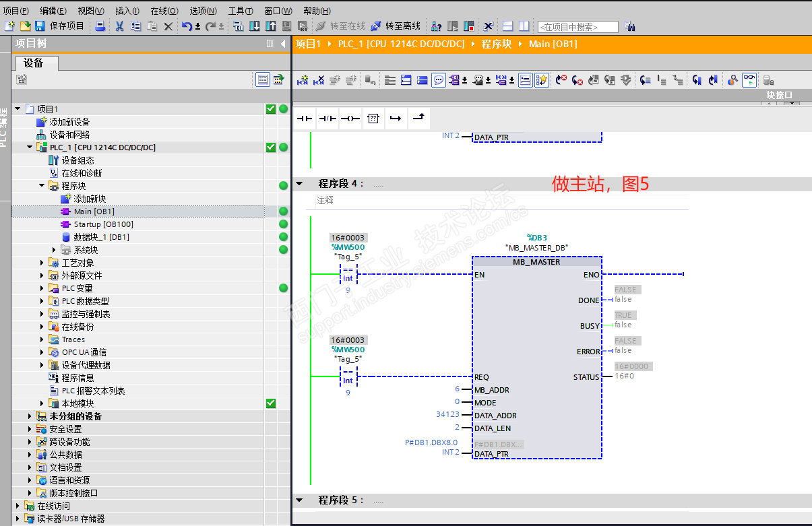
Task: Click the green checkbox beside 本地模块
Action: (x=271, y=403)
